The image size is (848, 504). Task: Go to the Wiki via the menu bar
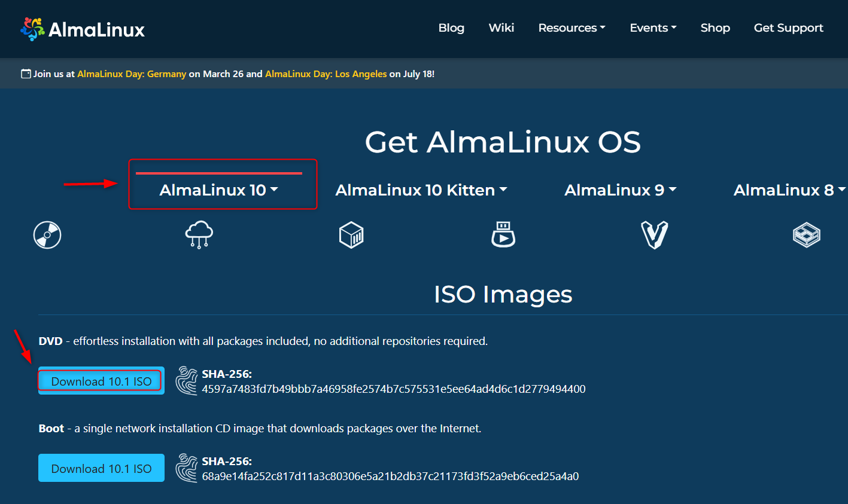pyautogui.click(x=501, y=28)
